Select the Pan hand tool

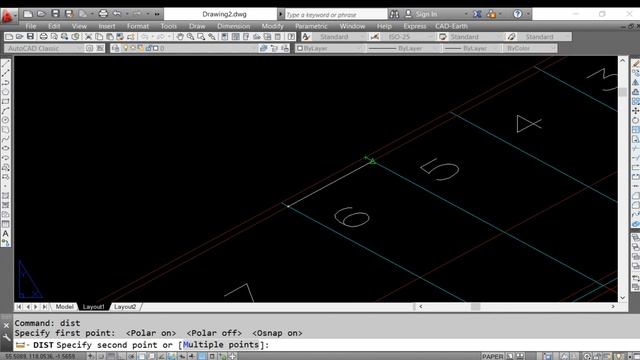click(180, 37)
